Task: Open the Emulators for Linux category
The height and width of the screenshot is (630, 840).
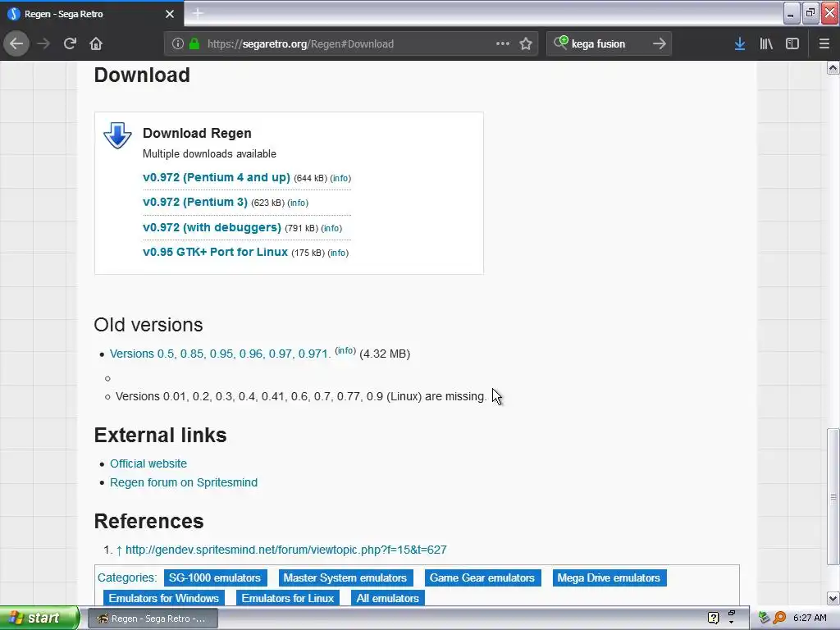Action: pos(288,598)
